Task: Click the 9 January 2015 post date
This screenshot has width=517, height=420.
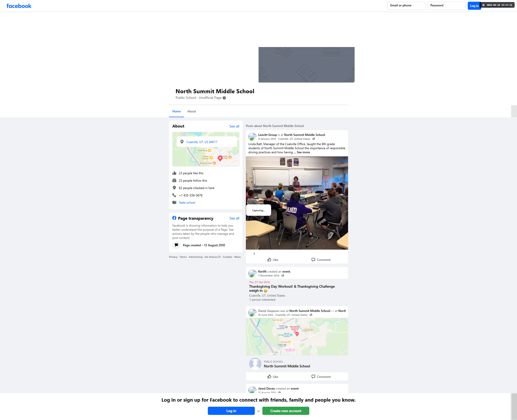Action: pyautogui.click(x=267, y=139)
